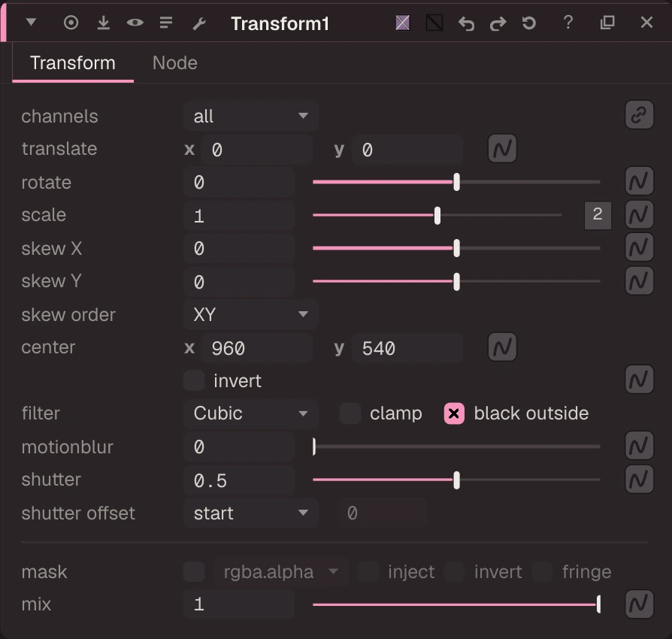
Task: Click the center y field showing 540
Action: [x=407, y=348]
